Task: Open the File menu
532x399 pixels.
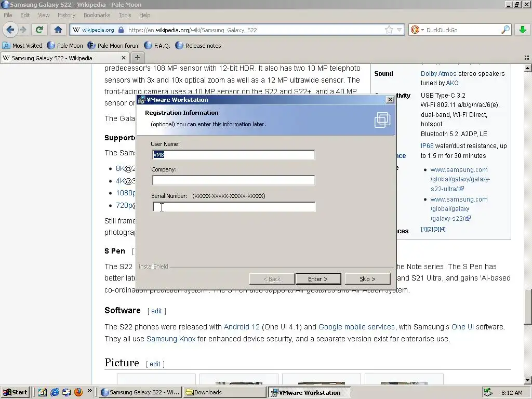Action: click(x=8, y=15)
